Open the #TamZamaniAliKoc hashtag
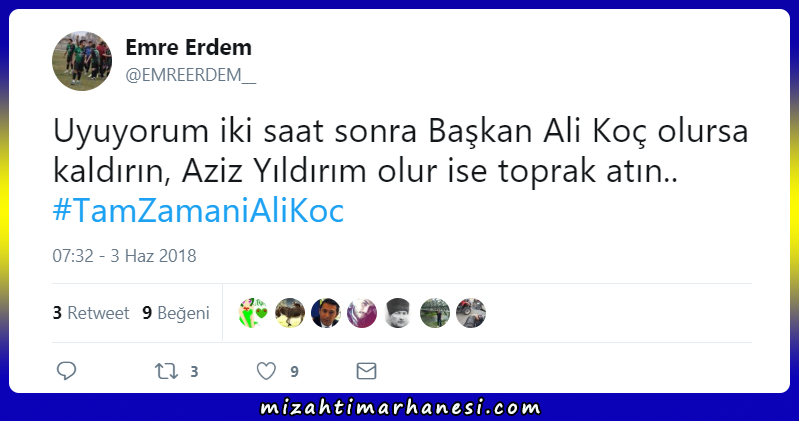This screenshot has height=421, width=799. pyautogui.click(x=198, y=210)
